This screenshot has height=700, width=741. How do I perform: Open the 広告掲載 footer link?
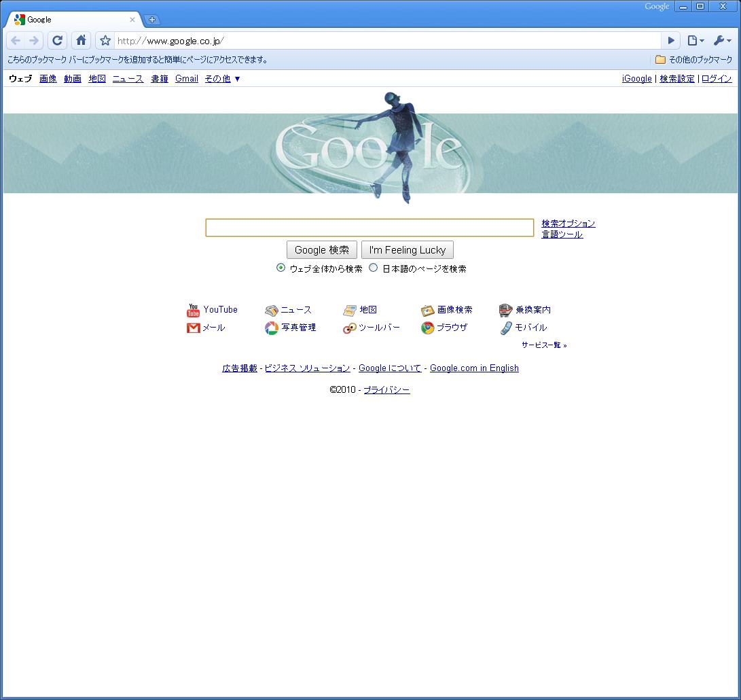240,368
